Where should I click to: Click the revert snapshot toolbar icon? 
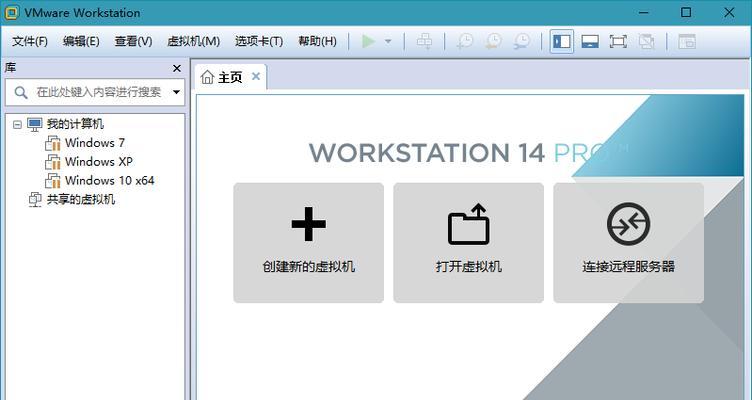(493, 41)
